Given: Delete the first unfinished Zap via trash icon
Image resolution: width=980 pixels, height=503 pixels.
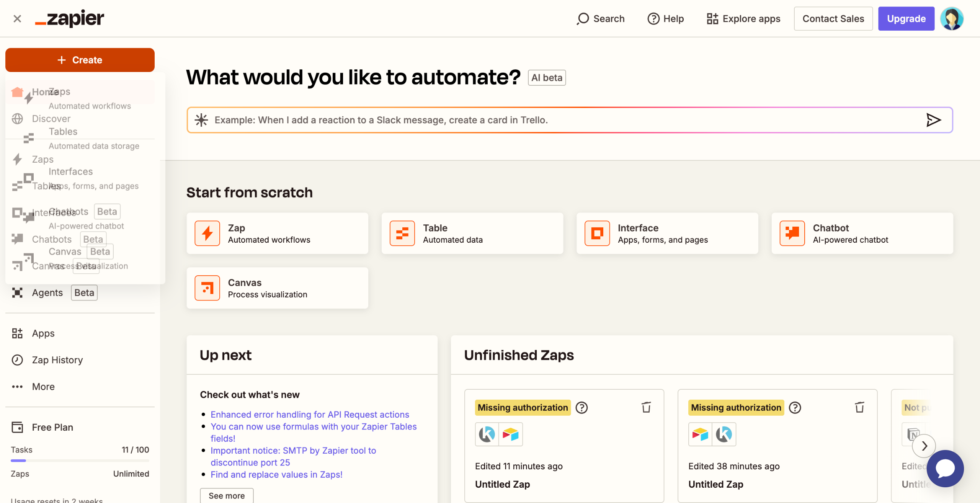Looking at the screenshot, I should click(x=646, y=407).
